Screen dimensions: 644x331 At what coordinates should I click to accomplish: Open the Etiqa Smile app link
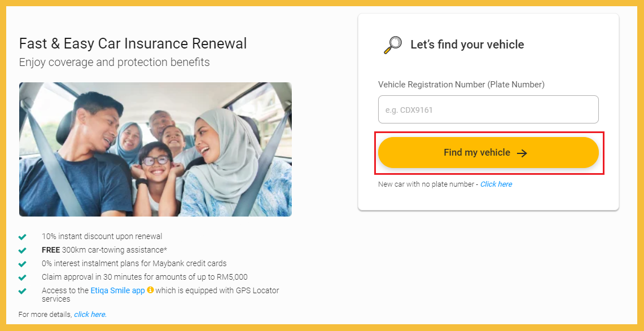[x=117, y=290]
